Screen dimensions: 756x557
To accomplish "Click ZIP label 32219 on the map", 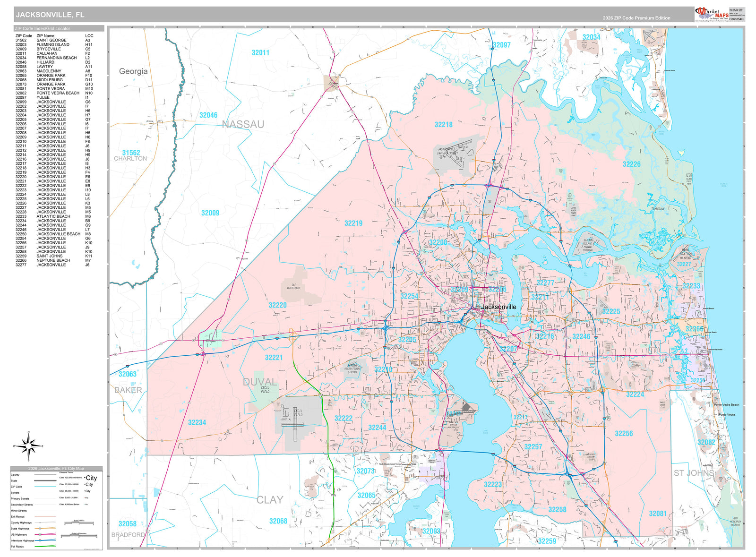I will (353, 223).
